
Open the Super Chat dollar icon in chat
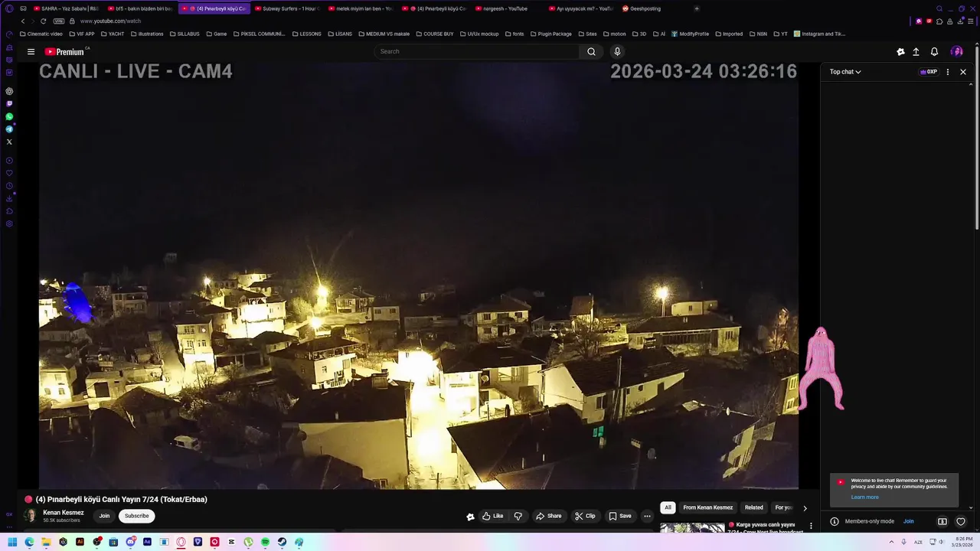942,521
